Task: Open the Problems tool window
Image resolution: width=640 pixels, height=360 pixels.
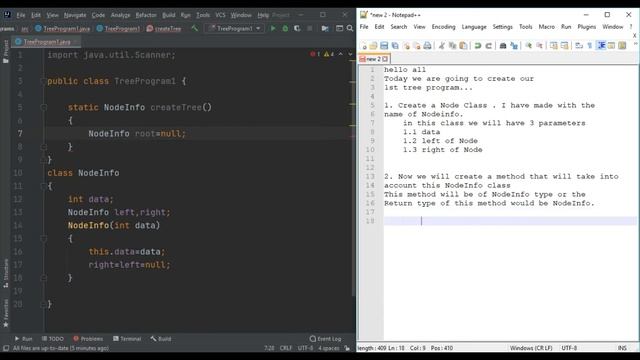Action: point(88,339)
